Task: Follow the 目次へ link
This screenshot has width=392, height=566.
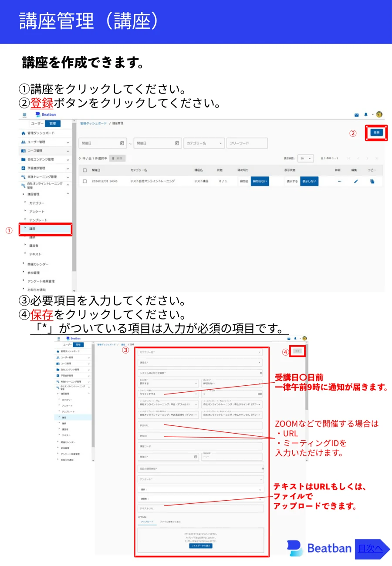Action: click(x=370, y=549)
